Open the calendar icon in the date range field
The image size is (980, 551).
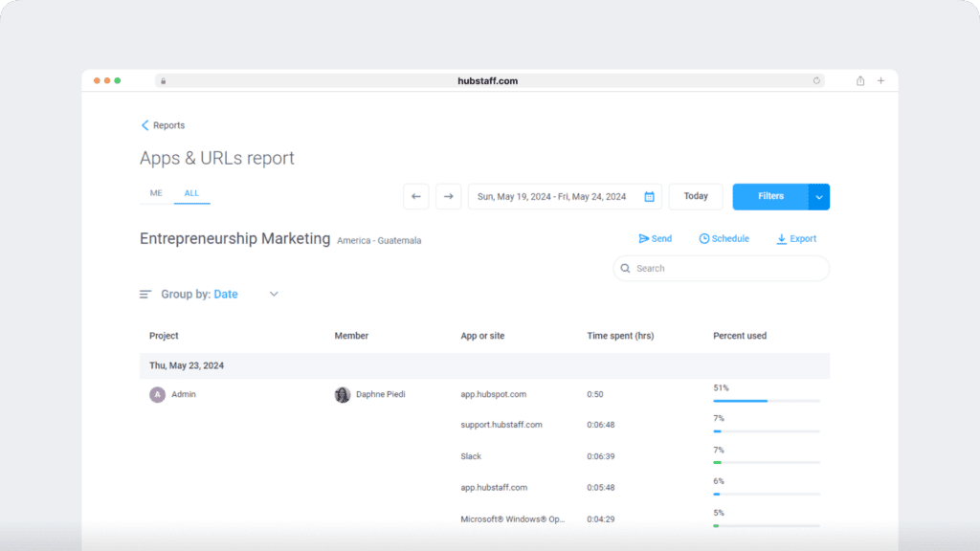650,196
